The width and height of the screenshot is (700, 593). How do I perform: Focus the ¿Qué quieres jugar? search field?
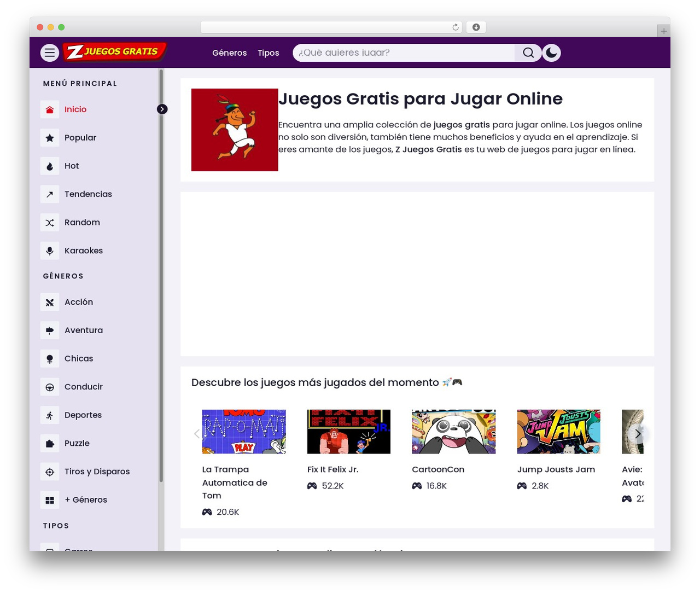(x=404, y=53)
